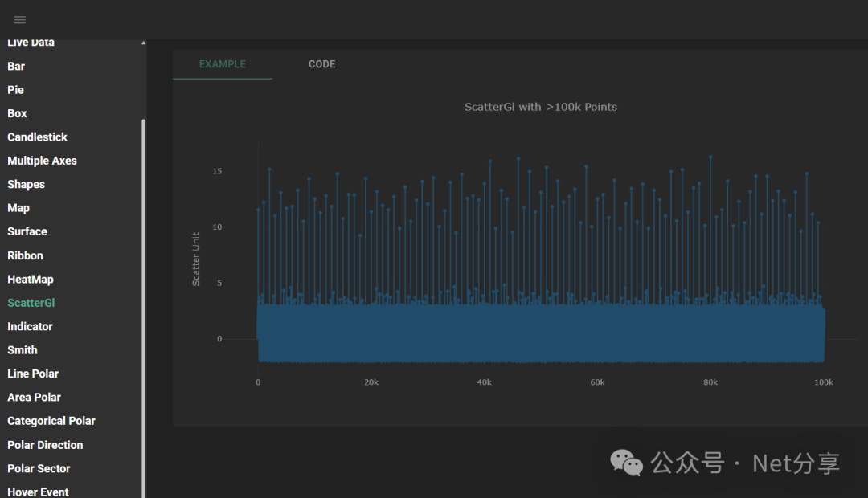Open the Indicator chart demo
Image resolution: width=868 pixels, height=498 pixels.
(30, 326)
